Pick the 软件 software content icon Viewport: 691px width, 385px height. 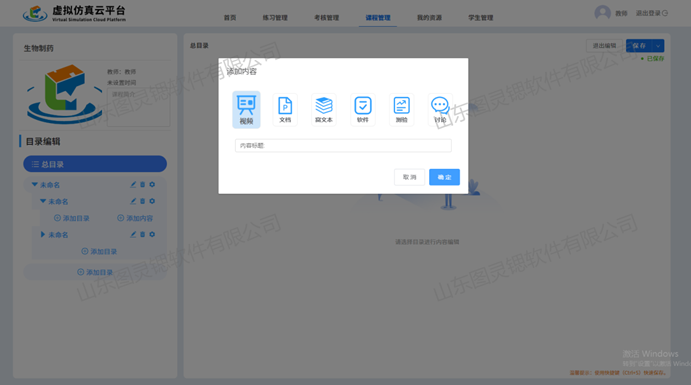(x=363, y=110)
